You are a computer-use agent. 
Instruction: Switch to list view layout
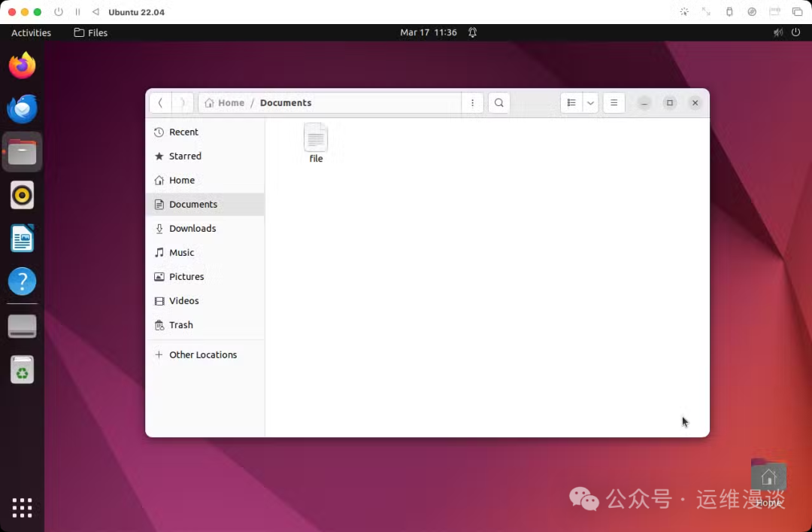coord(571,102)
